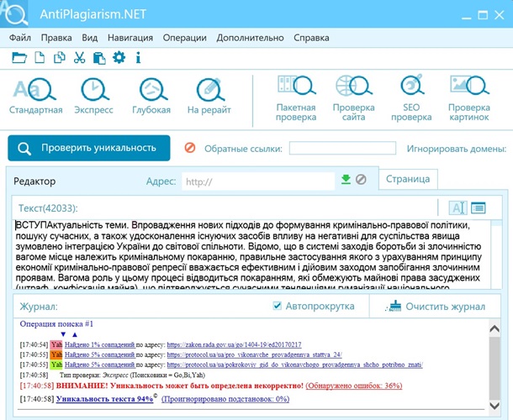
Task: Click Проверить уникальность button
Action: pyautogui.click(x=89, y=148)
